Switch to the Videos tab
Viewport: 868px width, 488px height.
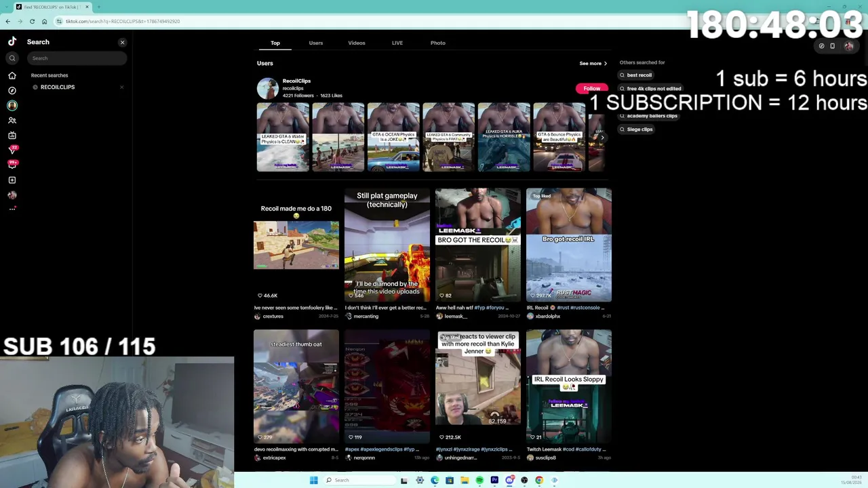point(357,43)
